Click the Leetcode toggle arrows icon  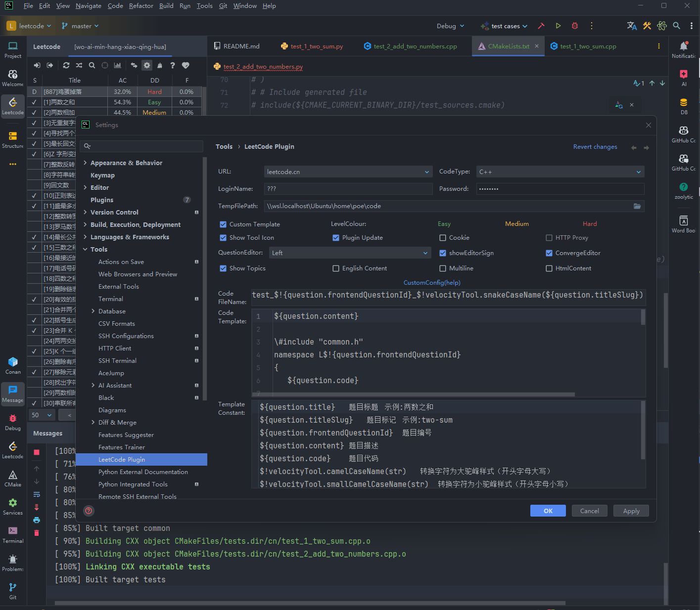pos(134,65)
